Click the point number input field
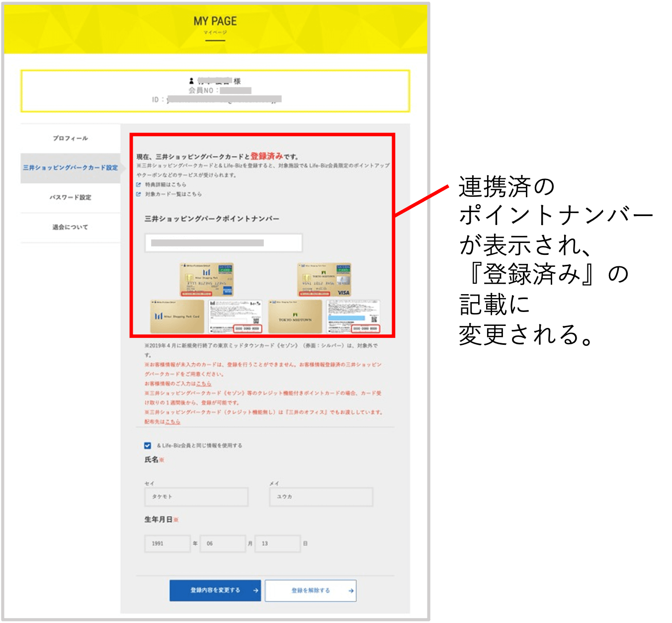This screenshot has width=672, height=623. (224, 243)
